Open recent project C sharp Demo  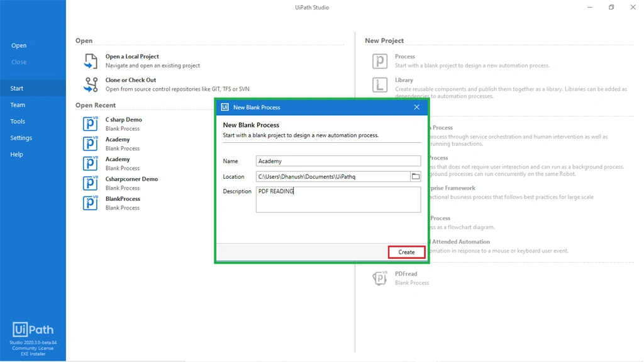click(124, 120)
